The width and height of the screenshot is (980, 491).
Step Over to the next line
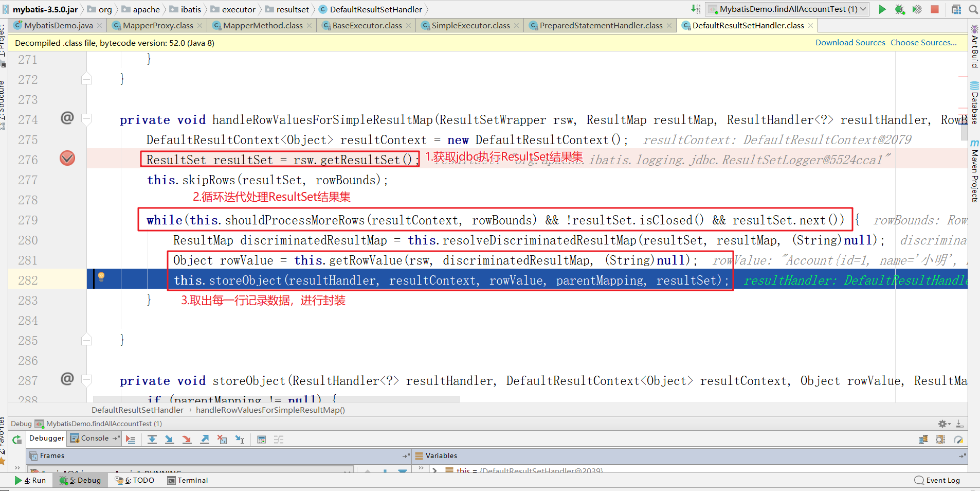pyautogui.click(x=152, y=440)
